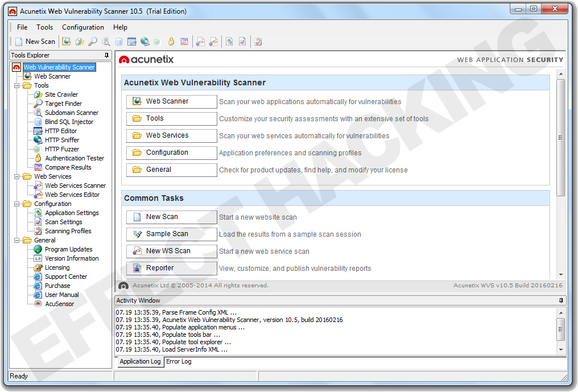
Task: Switch to the Error Log tab
Action: [x=178, y=361]
